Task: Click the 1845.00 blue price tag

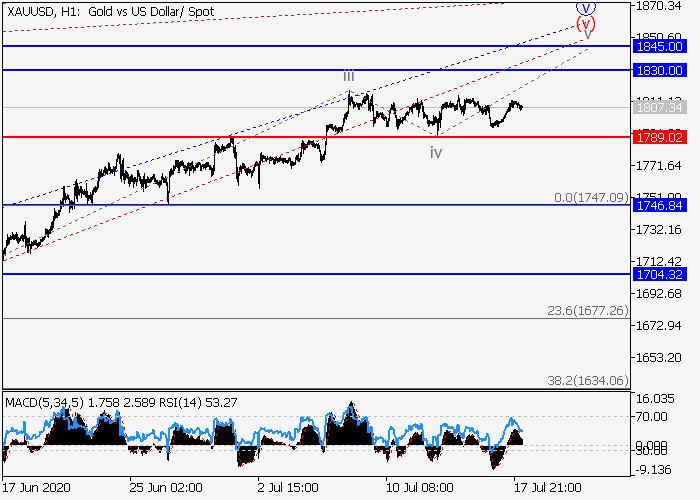Action: pos(658,46)
